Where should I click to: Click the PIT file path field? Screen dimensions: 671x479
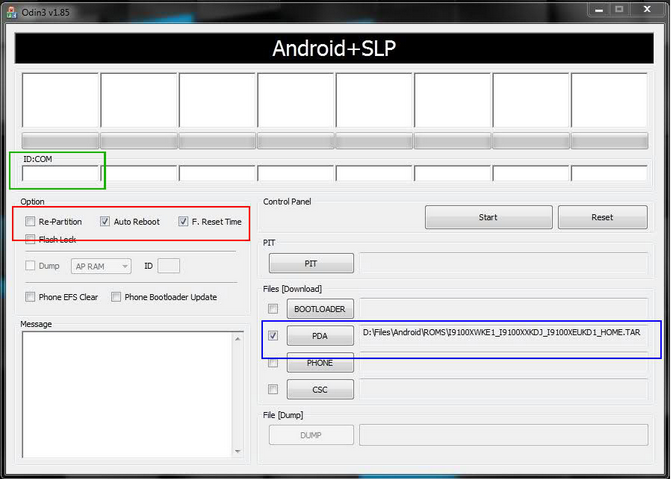coord(503,263)
